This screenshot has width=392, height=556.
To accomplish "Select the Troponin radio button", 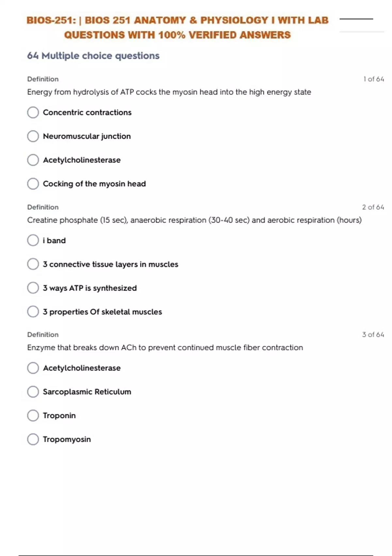I will pos(33,416).
